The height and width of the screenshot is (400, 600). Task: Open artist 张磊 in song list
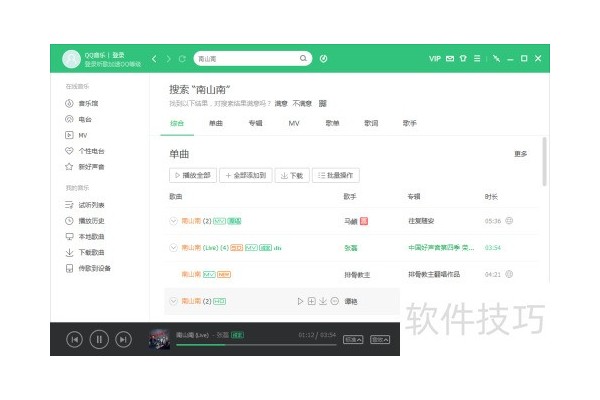[351, 248]
